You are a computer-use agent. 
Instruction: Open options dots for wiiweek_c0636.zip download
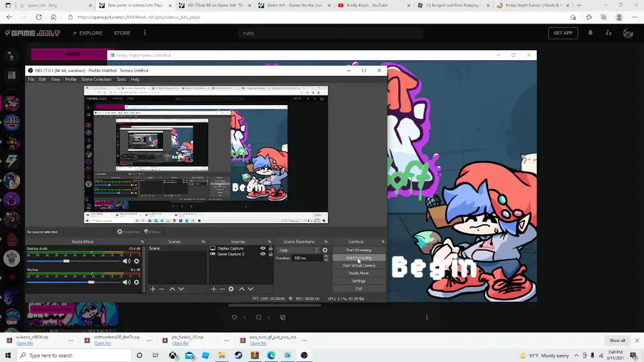coord(71,341)
